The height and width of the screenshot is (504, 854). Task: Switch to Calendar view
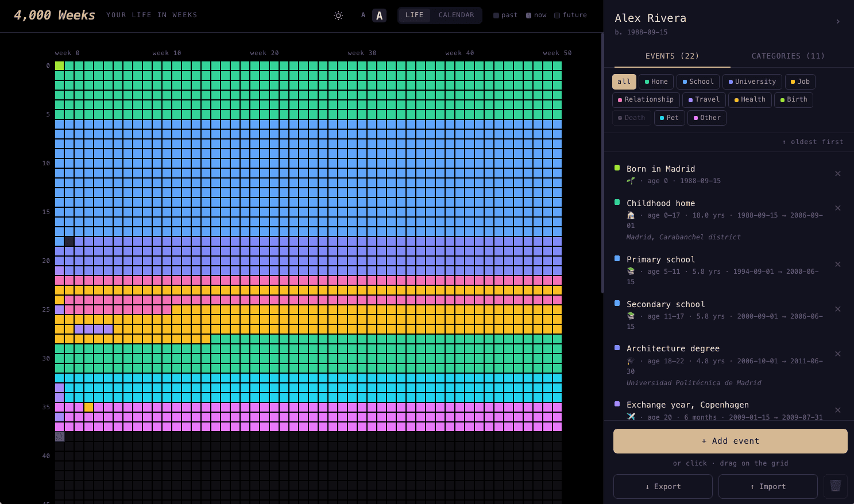click(x=456, y=15)
